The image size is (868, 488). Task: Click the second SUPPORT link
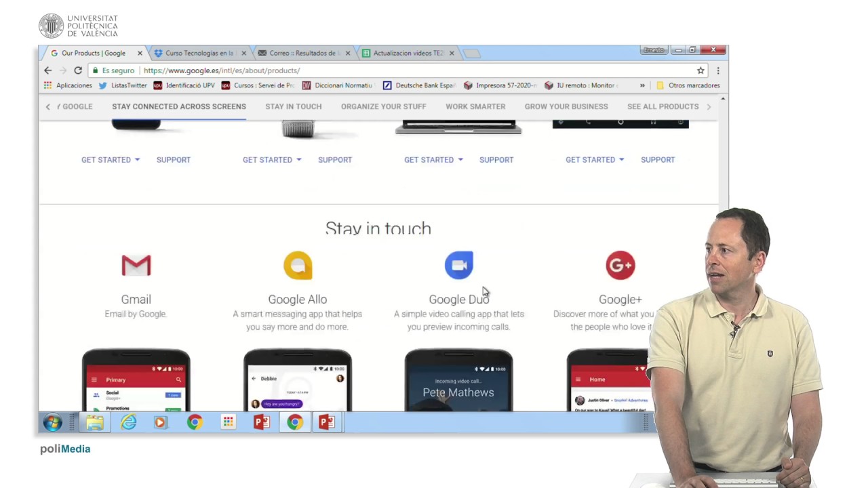point(335,160)
